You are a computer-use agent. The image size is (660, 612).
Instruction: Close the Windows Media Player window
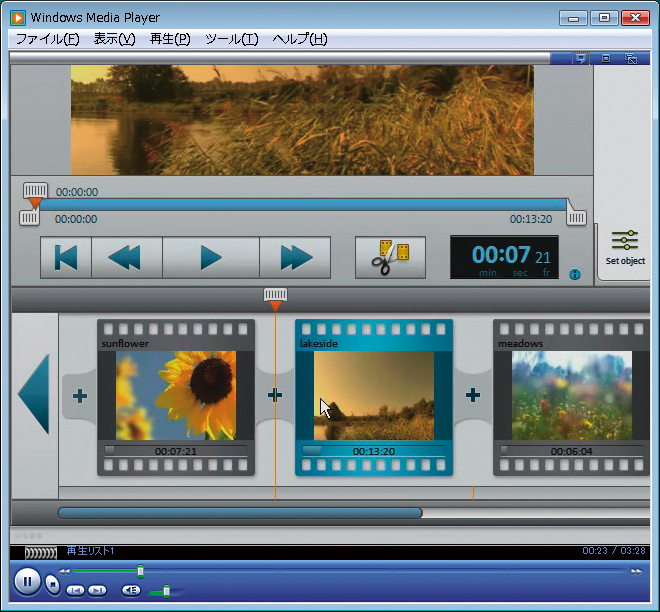pos(635,18)
